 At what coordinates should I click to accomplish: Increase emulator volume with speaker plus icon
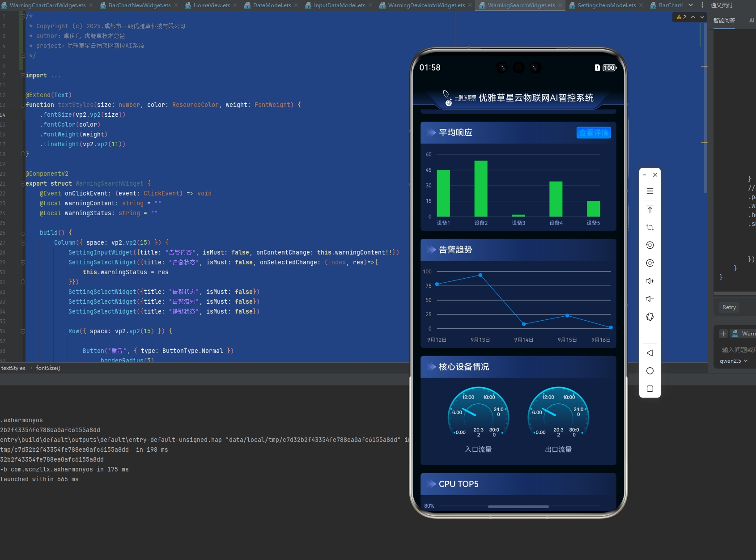point(650,281)
